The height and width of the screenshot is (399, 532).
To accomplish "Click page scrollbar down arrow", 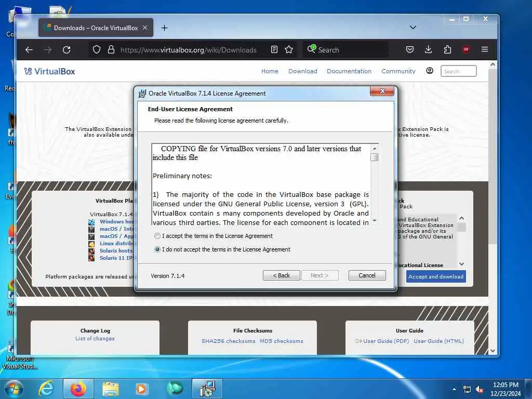I will pyautogui.click(x=493, y=351).
